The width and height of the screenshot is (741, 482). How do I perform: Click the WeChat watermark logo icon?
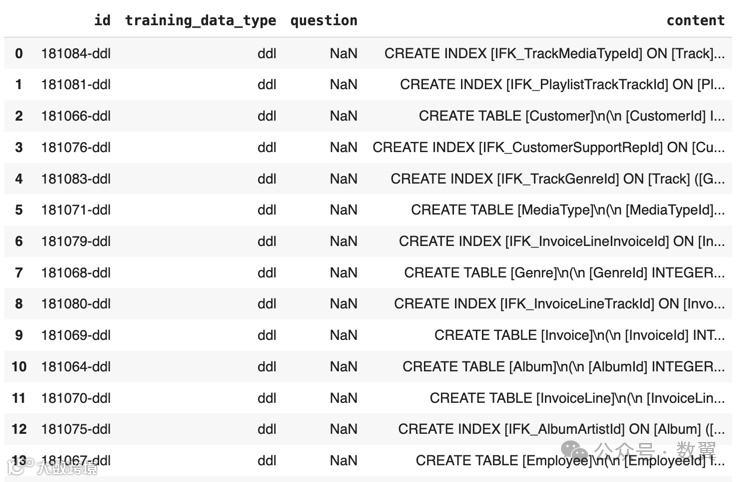coord(574,450)
